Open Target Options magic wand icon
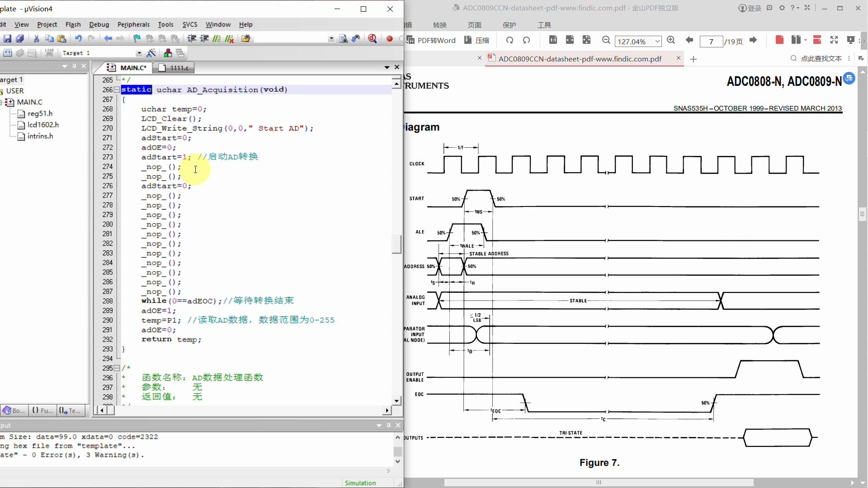This screenshot has width=868, height=488. (151, 53)
